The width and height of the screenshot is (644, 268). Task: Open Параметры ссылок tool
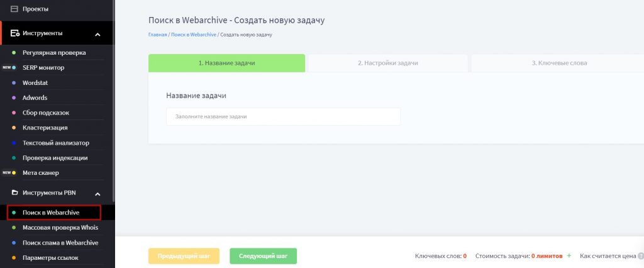tap(50, 258)
